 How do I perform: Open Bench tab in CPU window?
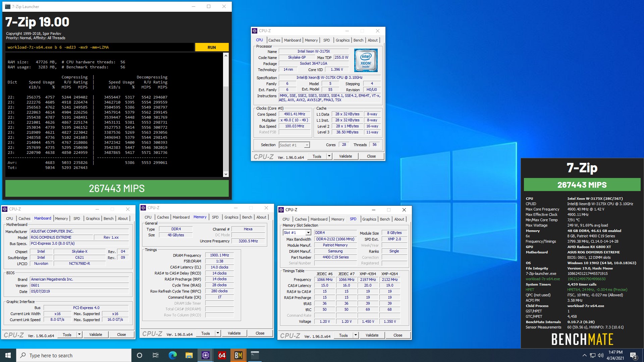point(358,40)
